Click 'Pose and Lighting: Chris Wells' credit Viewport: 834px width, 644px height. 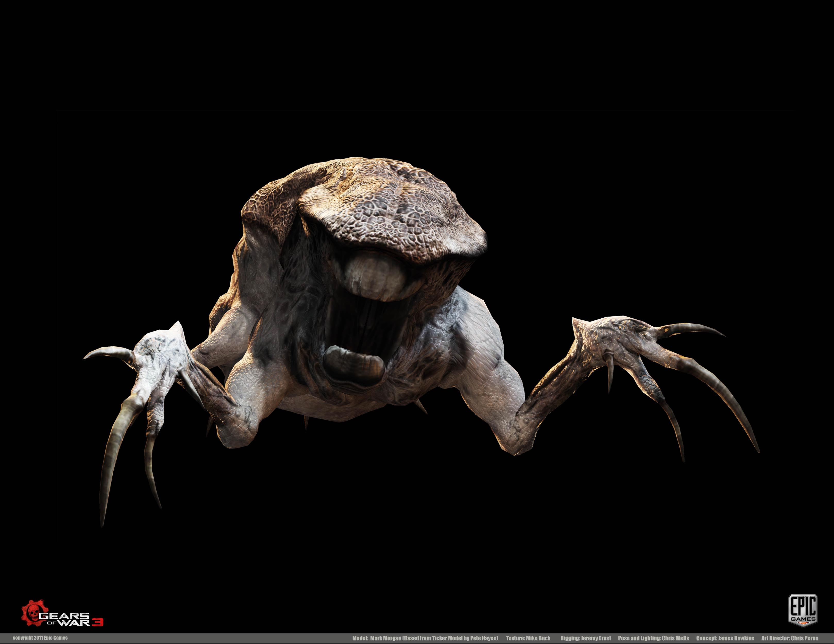coord(653,638)
